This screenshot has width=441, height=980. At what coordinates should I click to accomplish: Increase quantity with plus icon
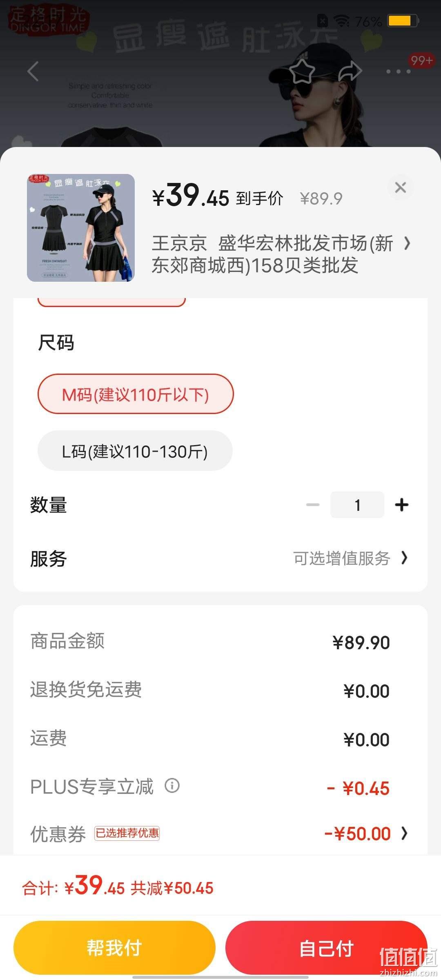402,505
